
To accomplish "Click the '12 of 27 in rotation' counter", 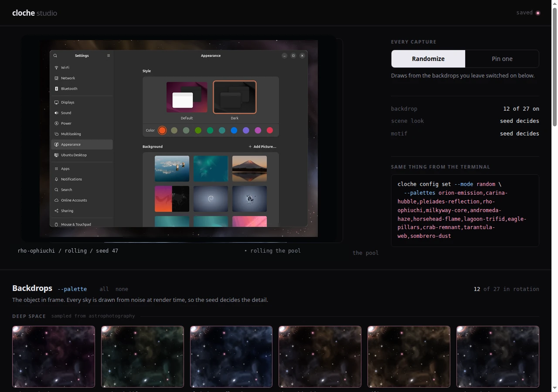I will pos(507,289).
